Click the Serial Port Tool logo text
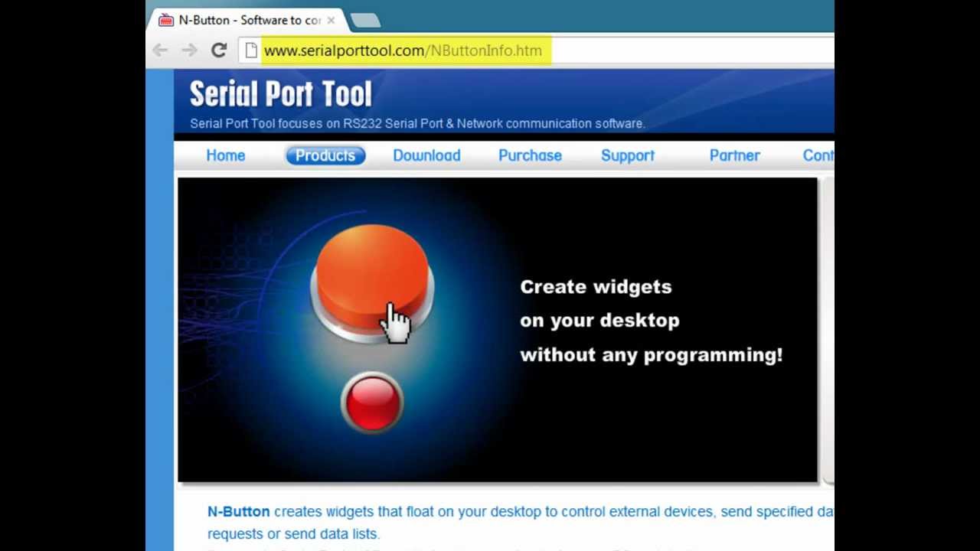Viewport: 980px width, 551px height. [x=280, y=94]
